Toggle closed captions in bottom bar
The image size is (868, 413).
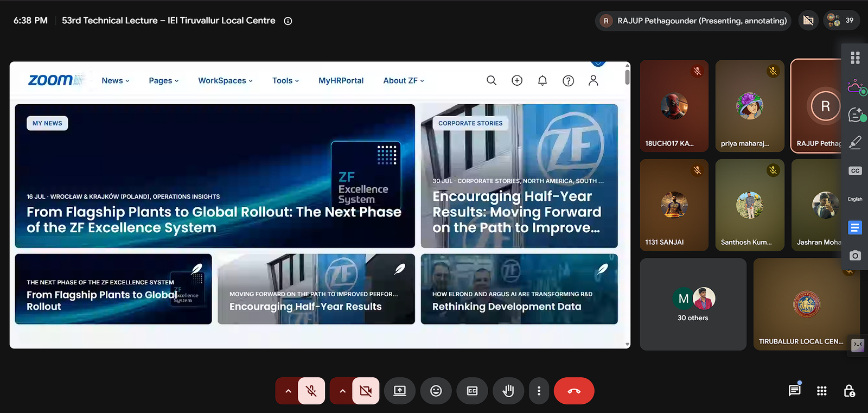coord(472,391)
